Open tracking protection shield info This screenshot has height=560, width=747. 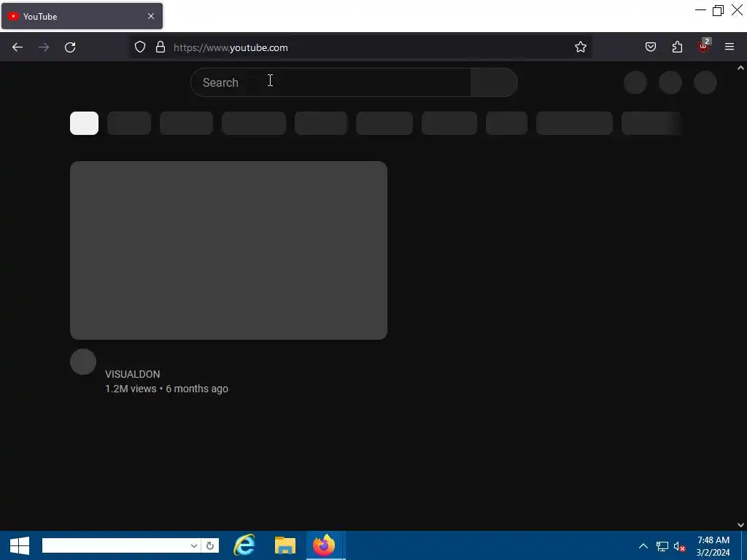click(139, 47)
